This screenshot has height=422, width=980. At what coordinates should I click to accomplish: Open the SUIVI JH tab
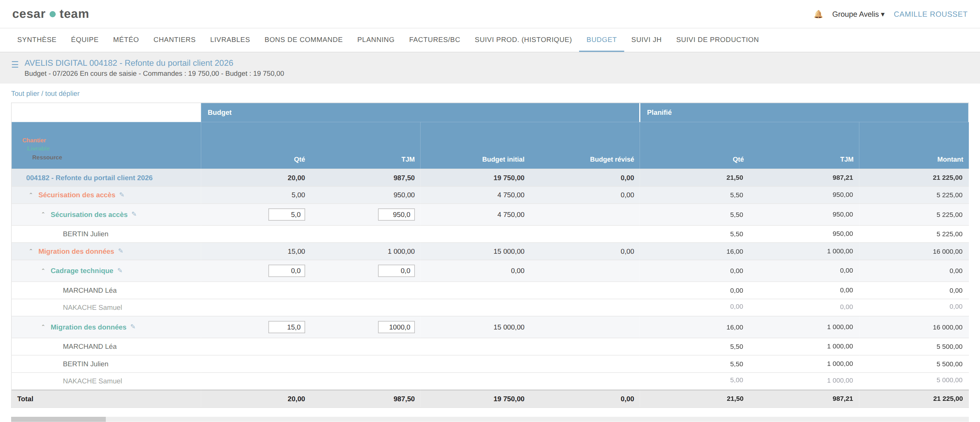tap(646, 40)
